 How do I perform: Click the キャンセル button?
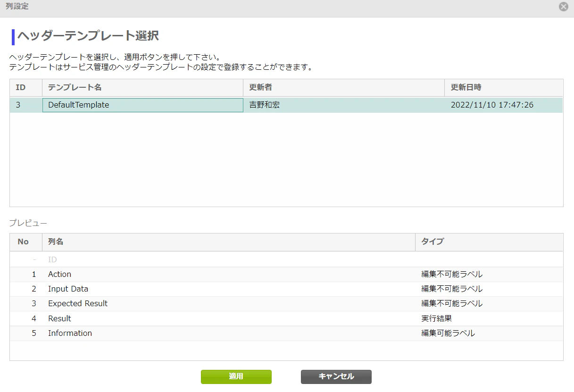[336, 376]
